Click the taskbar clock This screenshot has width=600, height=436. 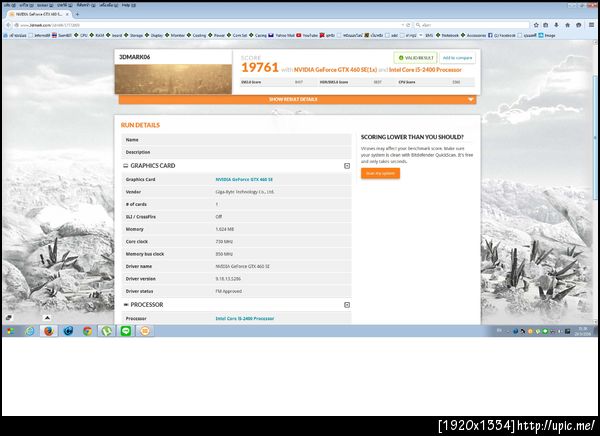(x=583, y=331)
